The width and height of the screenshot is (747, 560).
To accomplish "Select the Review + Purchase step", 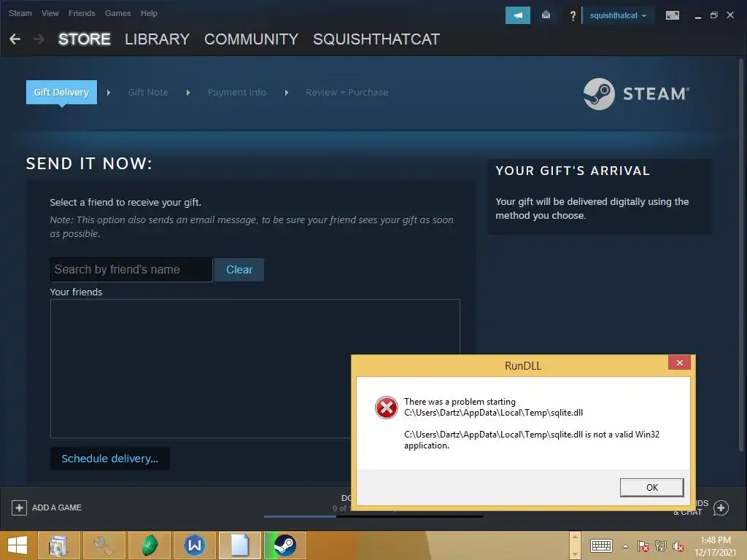I will 347,93.
